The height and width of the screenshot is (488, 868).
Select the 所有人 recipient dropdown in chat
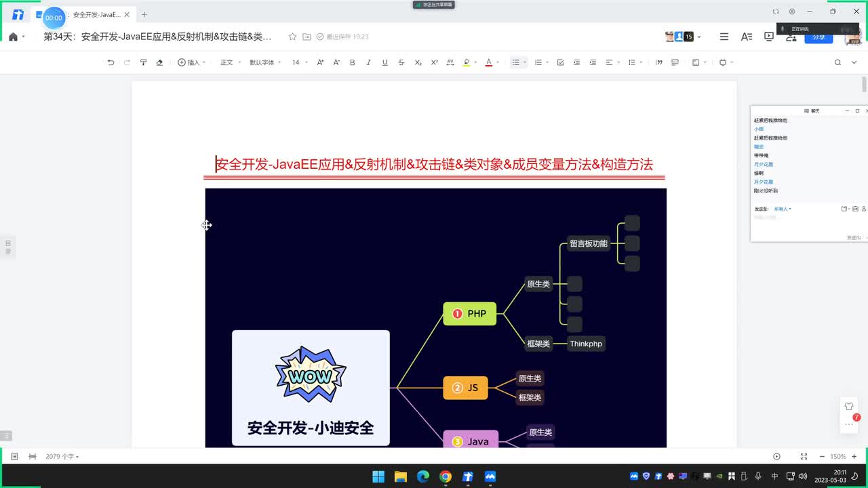tap(783, 209)
